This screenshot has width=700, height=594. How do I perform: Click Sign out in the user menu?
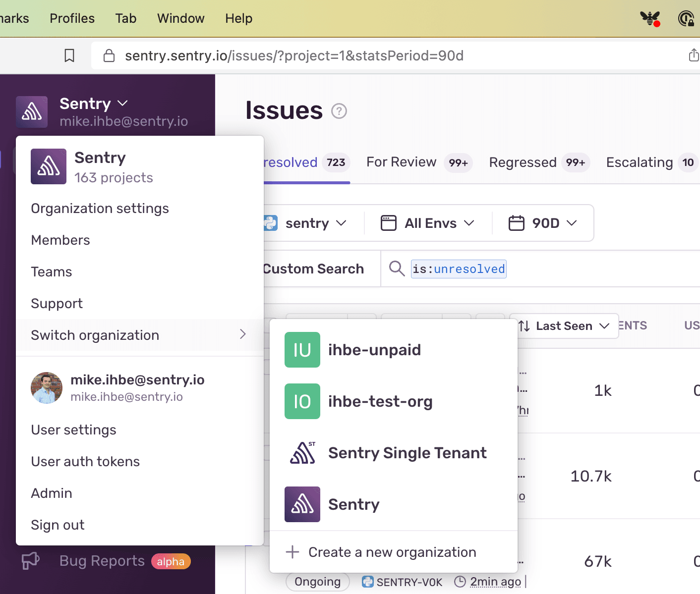click(x=58, y=525)
